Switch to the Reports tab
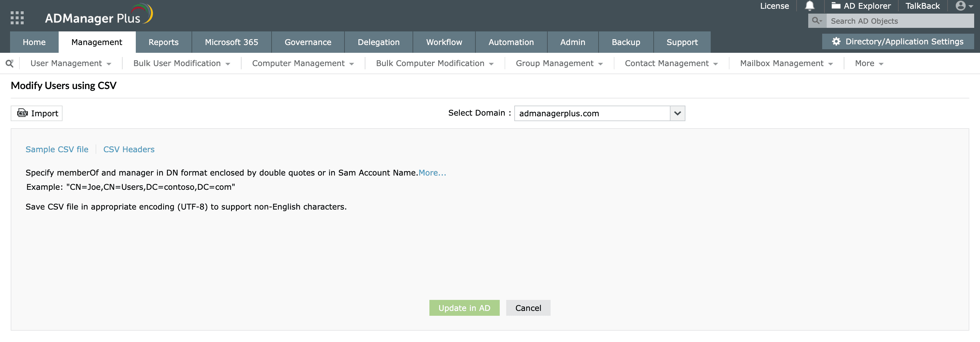The width and height of the screenshot is (980, 342). pyautogui.click(x=164, y=42)
